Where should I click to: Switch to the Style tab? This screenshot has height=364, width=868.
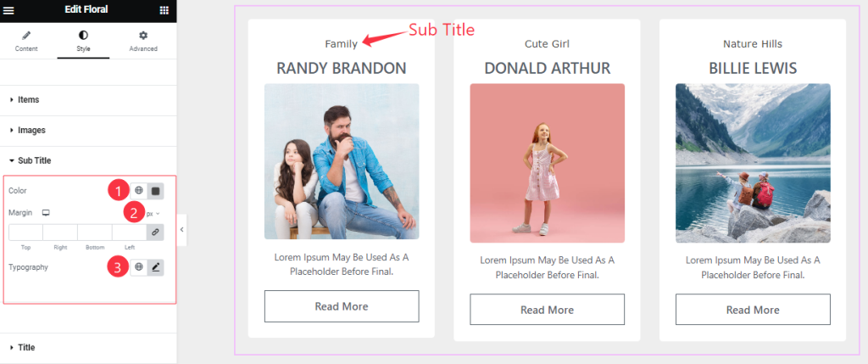tap(83, 41)
